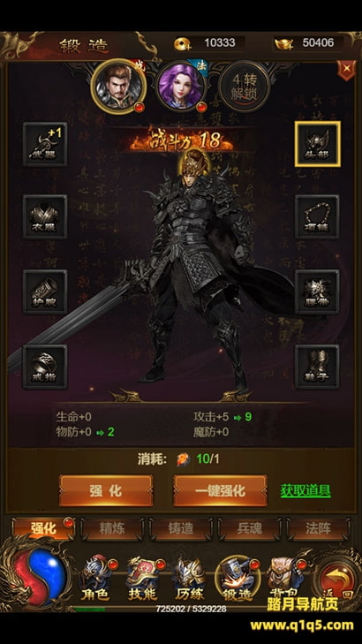The height and width of the screenshot is (644, 362).
Task: Tap the locked 4转解锁 character slot
Action: tap(245, 87)
